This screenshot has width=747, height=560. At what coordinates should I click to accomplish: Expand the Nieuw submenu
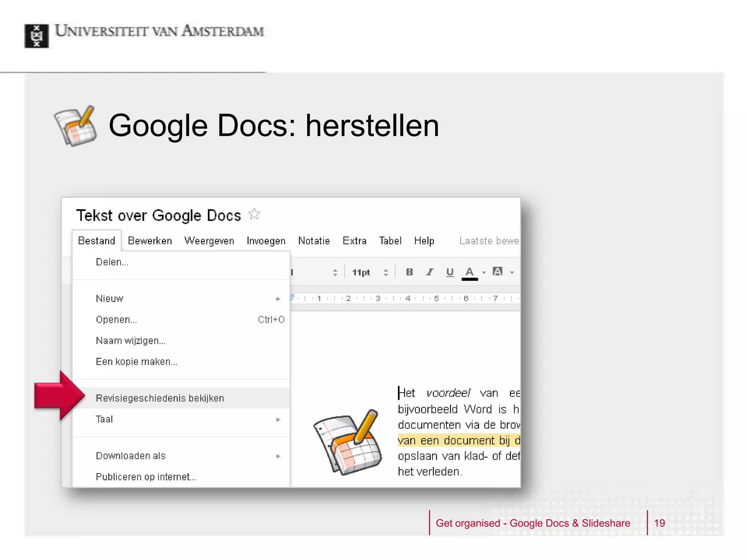181,299
